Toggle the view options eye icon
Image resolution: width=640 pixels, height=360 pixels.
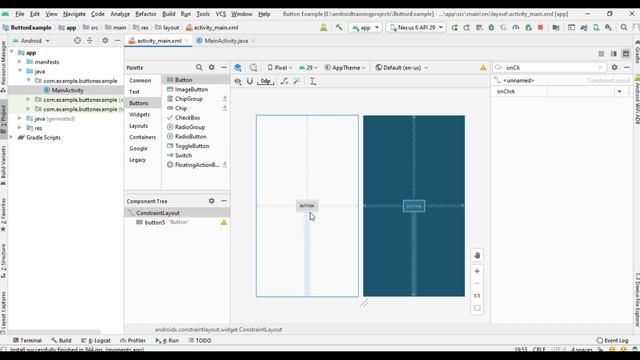[x=238, y=81]
